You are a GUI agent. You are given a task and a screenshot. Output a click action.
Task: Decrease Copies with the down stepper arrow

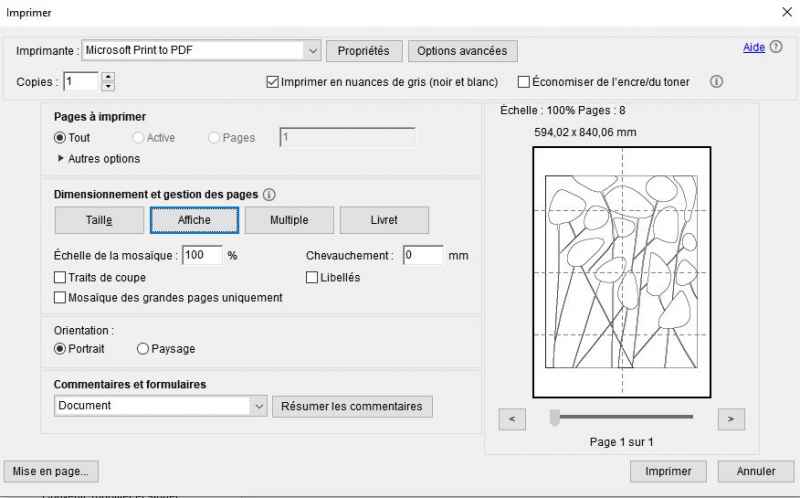point(108,86)
